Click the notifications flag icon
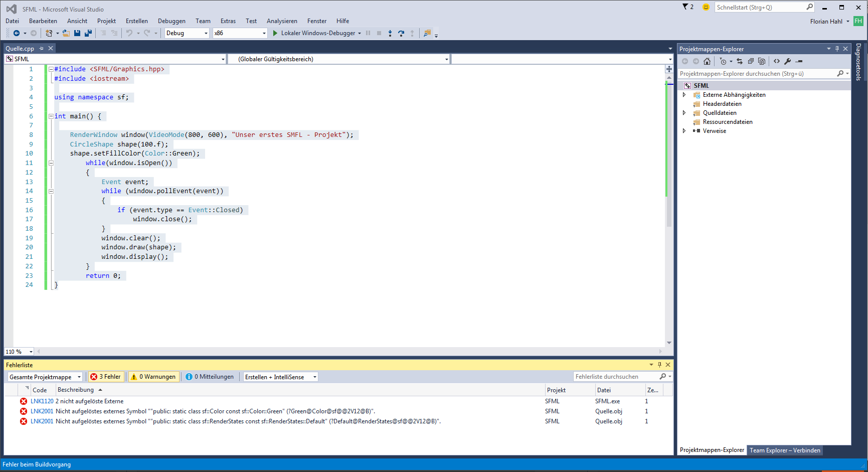This screenshot has height=472, width=868. (x=685, y=7)
